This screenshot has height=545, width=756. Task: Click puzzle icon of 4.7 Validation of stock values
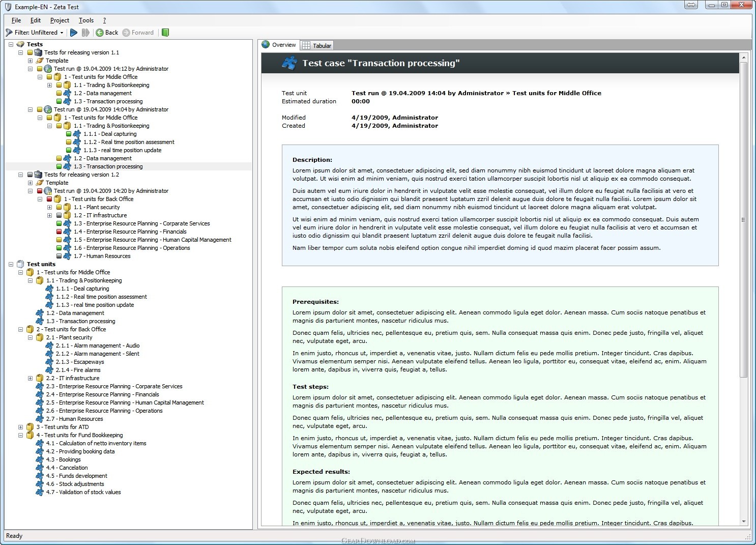(40, 492)
